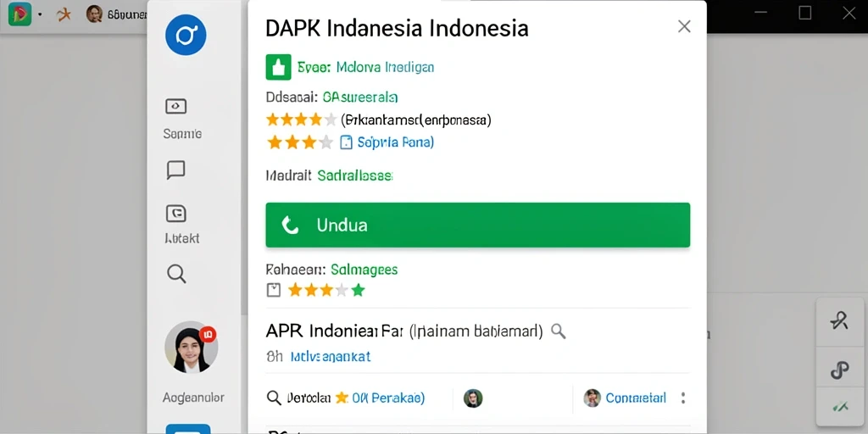
Task: Click the magnifier next to APR Indoniea Far
Action: click(x=559, y=331)
